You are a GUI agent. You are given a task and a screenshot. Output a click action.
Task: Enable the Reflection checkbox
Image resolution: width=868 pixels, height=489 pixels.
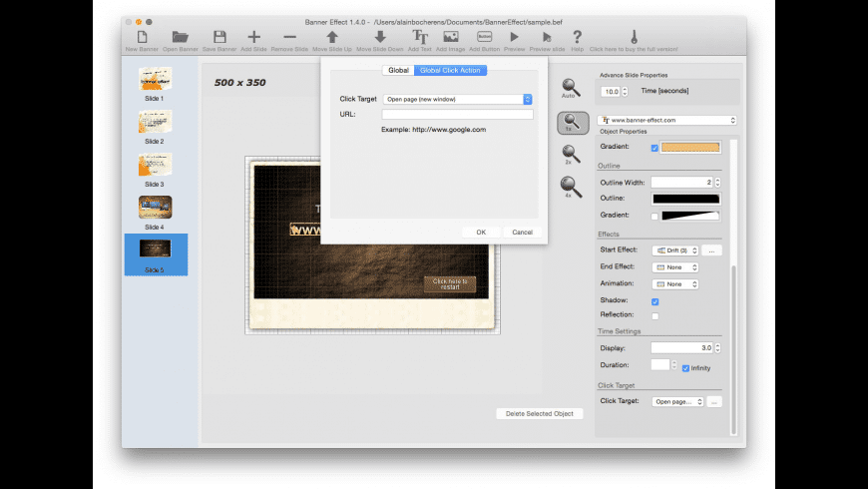click(654, 316)
